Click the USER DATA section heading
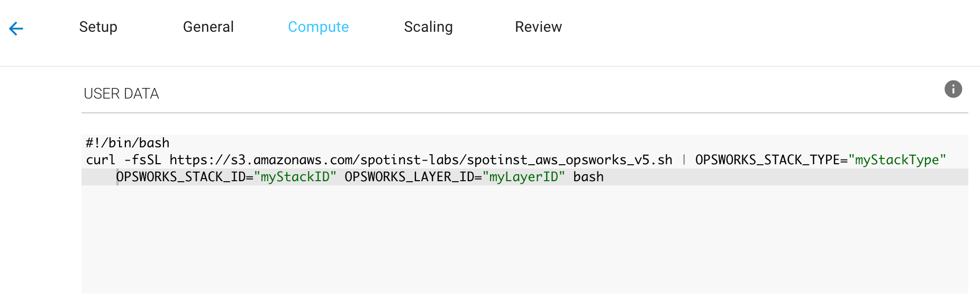The image size is (980, 302). coord(121,94)
